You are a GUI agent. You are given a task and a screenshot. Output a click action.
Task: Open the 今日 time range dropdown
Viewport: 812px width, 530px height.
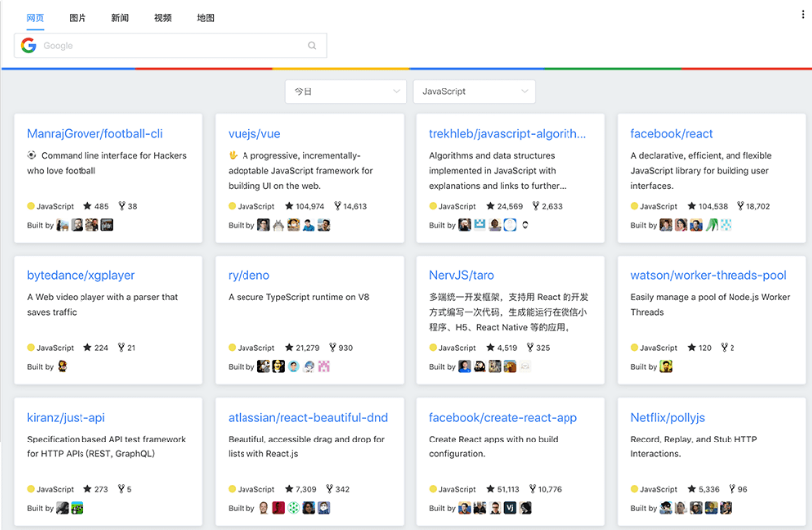[346, 91]
